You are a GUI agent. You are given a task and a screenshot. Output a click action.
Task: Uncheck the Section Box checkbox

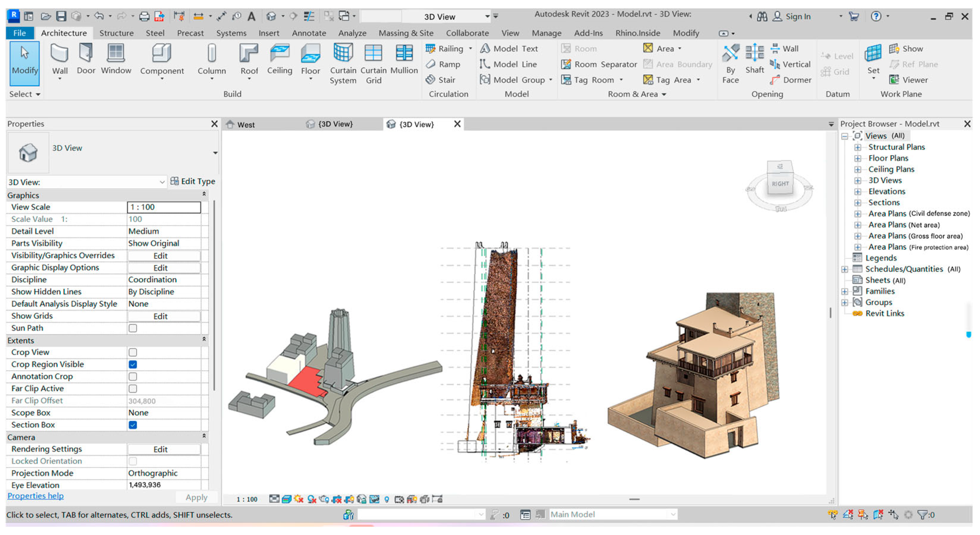[x=133, y=425]
